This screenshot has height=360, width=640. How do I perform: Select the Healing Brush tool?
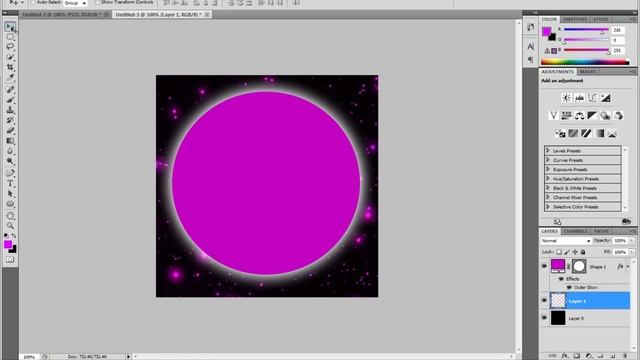click(x=10, y=89)
